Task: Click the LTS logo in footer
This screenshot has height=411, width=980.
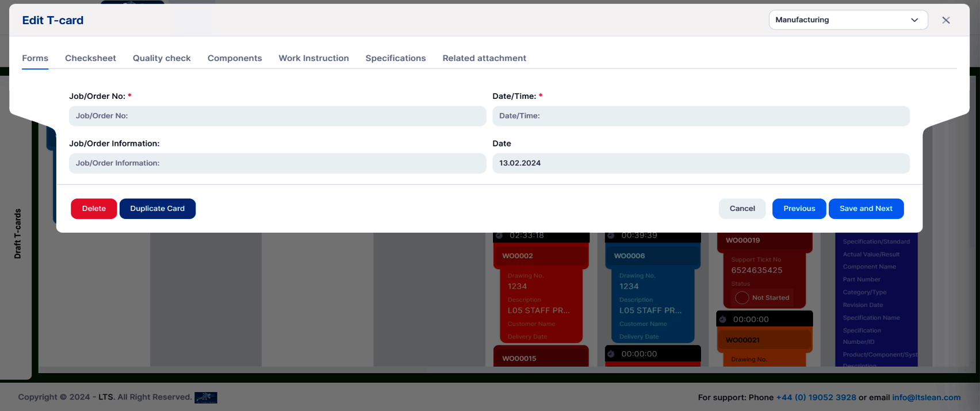Action: click(x=206, y=397)
